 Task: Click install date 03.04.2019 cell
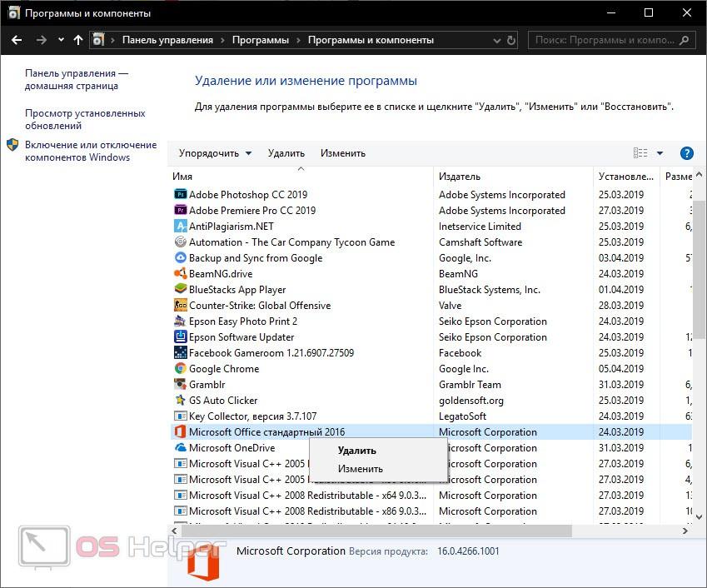[621, 257]
